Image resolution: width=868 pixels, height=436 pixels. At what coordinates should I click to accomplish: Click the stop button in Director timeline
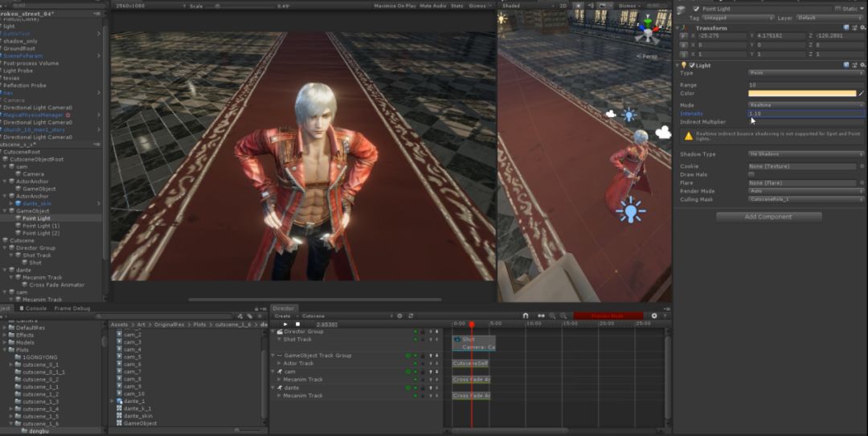tap(297, 324)
